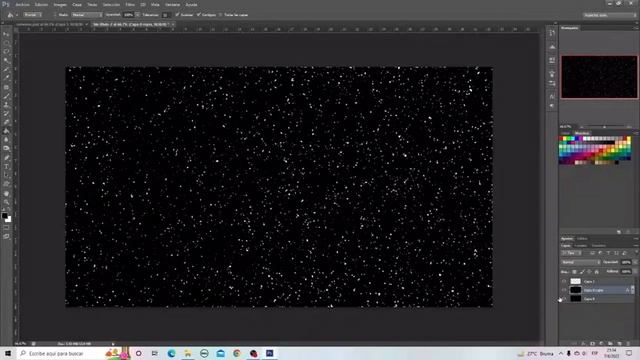Screen dimensions: 640x360
Task: Select the Type tool
Action: [x=7, y=167]
